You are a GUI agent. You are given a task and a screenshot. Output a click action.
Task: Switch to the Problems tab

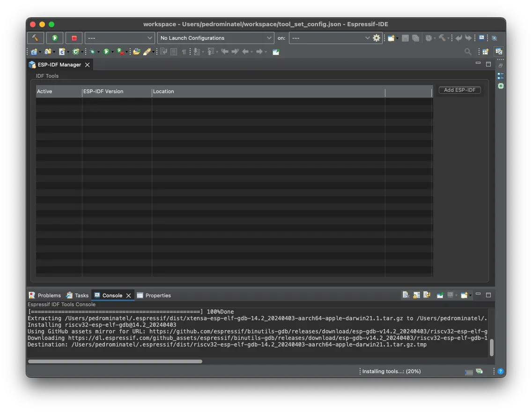pyautogui.click(x=45, y=295)
